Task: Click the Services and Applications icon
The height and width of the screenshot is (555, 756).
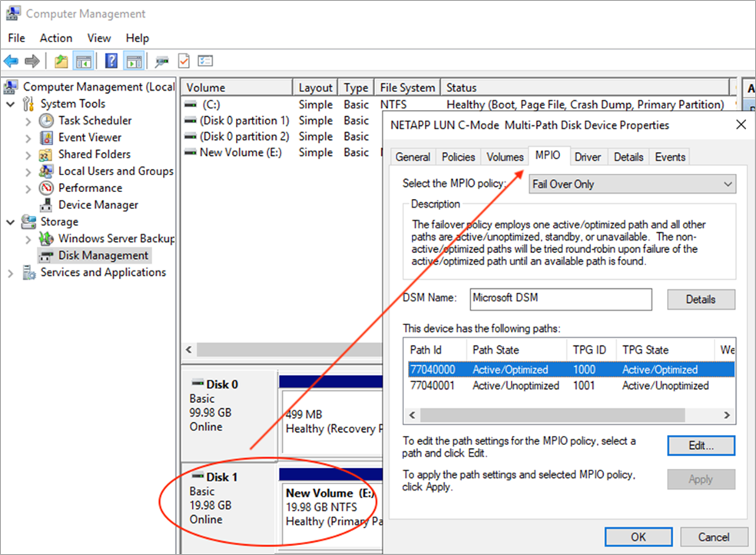Action: [29, 272]
